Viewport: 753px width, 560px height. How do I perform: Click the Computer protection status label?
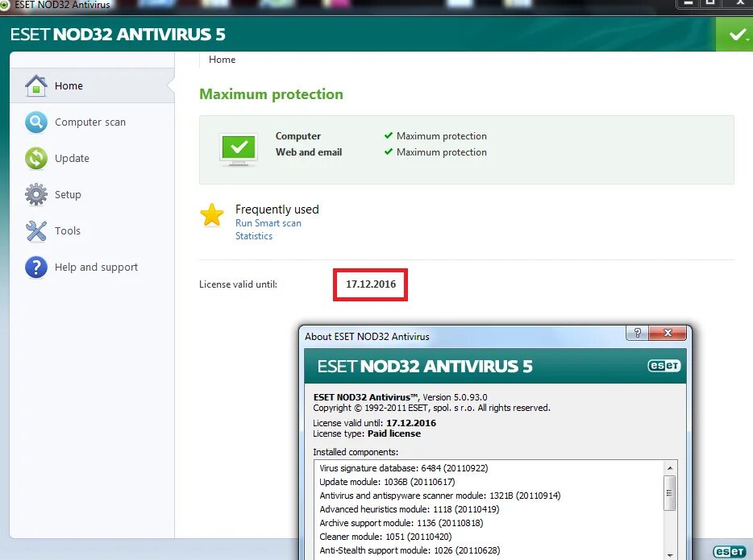coord(298,136)
